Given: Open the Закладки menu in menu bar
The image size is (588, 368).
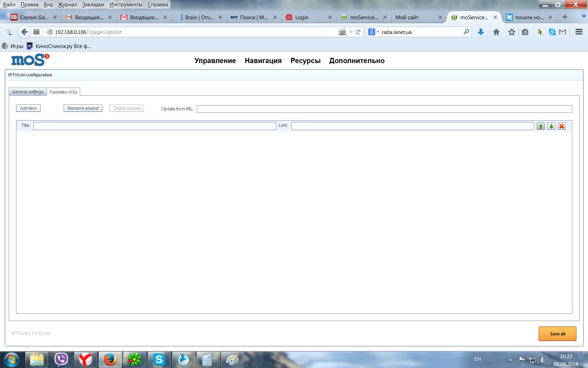Looking at the screenshot, I should tap(93, 5).
